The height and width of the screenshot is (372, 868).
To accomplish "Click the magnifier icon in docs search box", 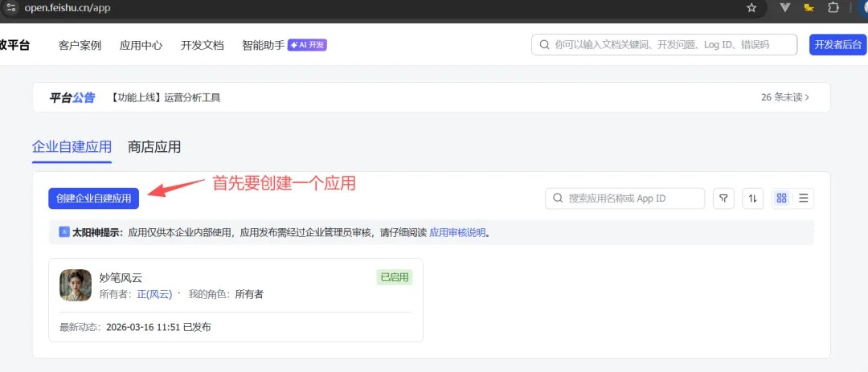I will [x=545, y=45].
